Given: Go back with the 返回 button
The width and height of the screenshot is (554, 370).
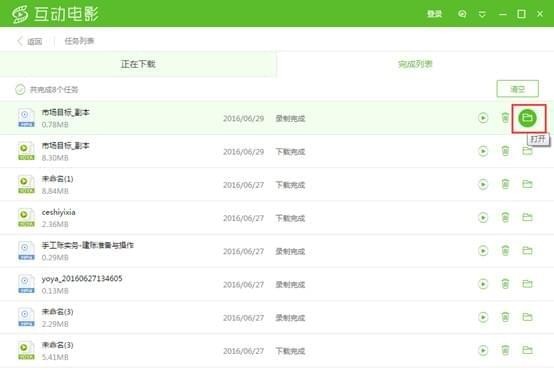Looking at the screenshot, I should (x=30, y=41).
